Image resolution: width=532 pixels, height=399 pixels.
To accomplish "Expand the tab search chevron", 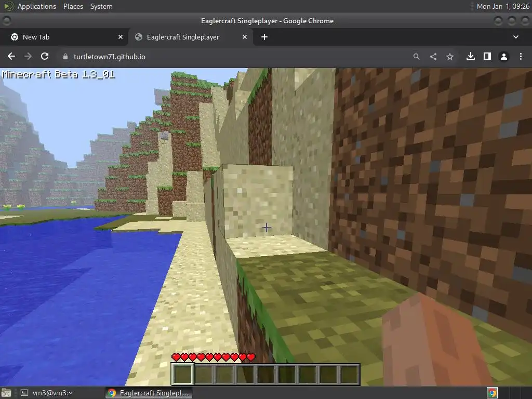I will (516, 37).
